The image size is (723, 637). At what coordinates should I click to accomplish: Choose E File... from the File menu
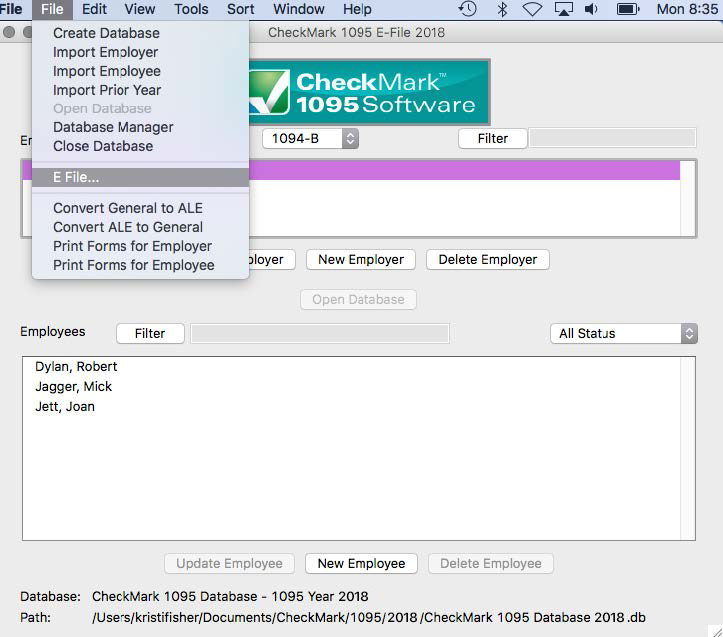click(x=76, y=177)
